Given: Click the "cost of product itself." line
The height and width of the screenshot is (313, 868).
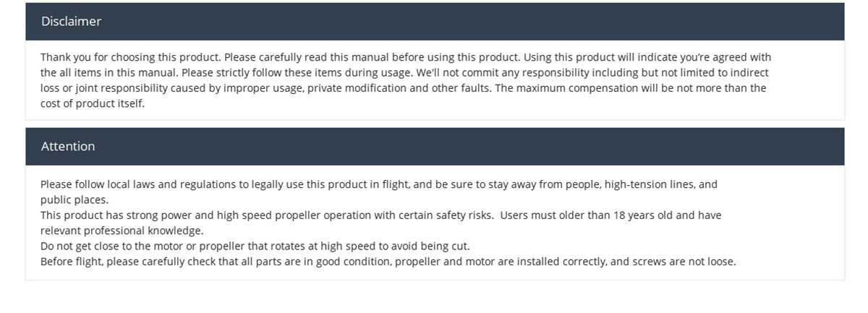Looking at the screenshot, I should (93, 103).
